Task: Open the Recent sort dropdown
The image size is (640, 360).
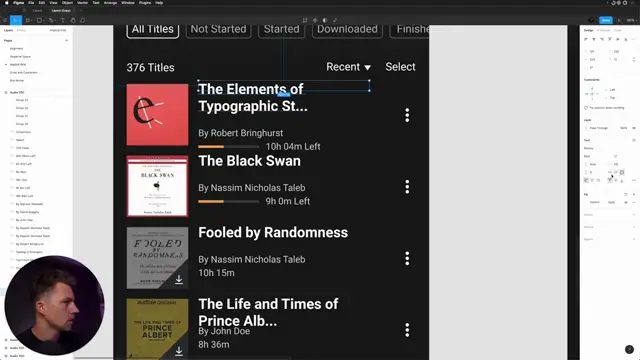Action: click(x=348, y=67)
